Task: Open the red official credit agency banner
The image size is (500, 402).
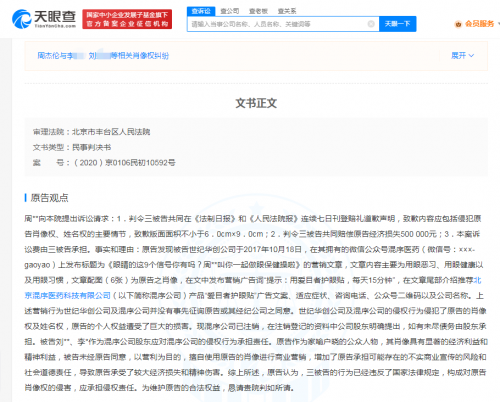Action: 127,19
